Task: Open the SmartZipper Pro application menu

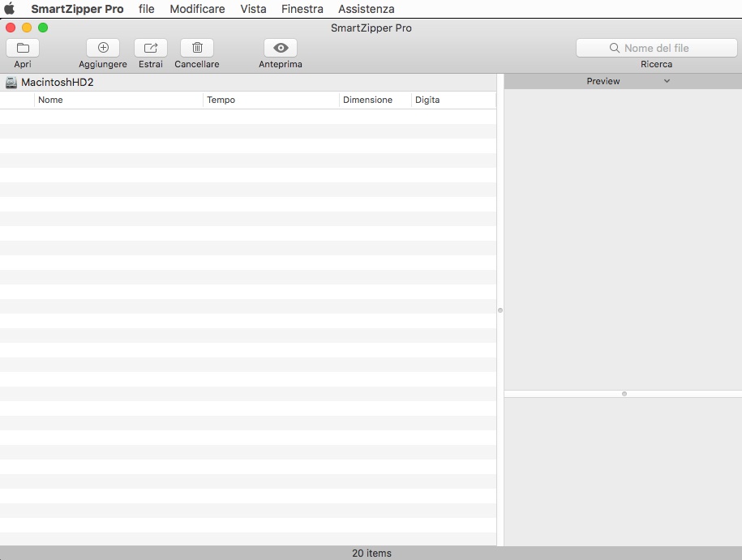Action: click(77, 9)
